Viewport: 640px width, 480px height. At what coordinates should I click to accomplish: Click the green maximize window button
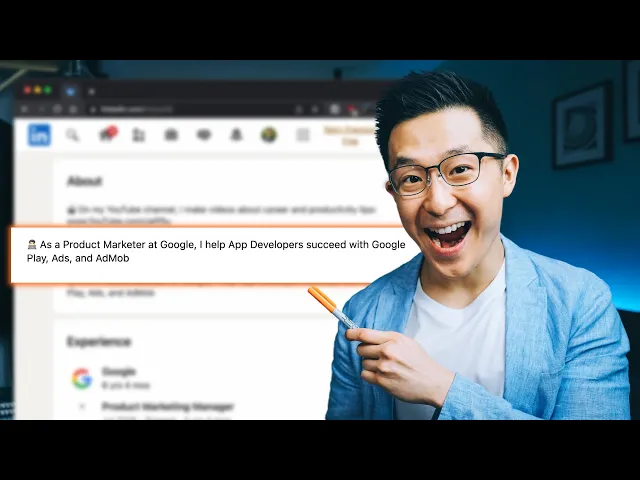48,90
